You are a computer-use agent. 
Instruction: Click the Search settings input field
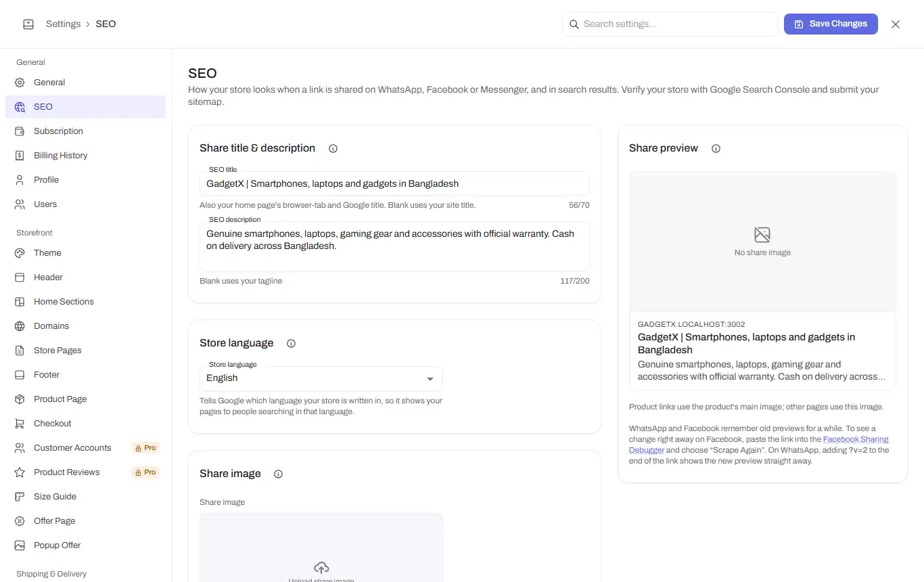670,24
